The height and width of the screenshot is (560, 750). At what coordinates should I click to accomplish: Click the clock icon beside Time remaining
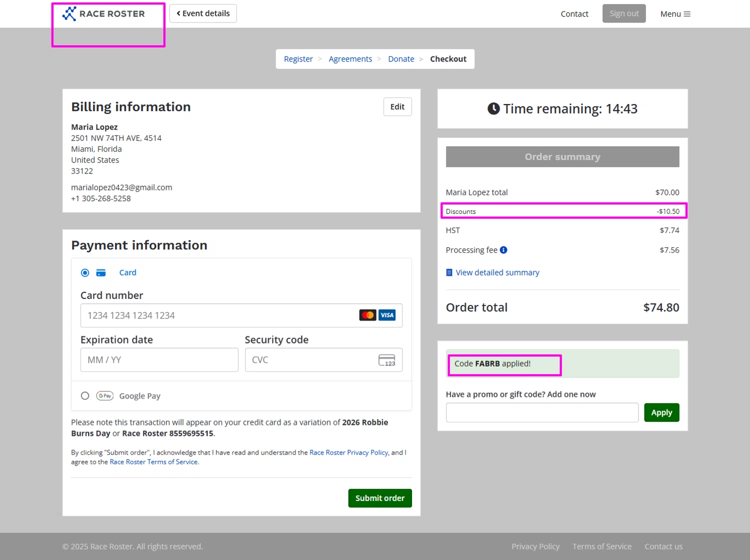tap(493, 108)
